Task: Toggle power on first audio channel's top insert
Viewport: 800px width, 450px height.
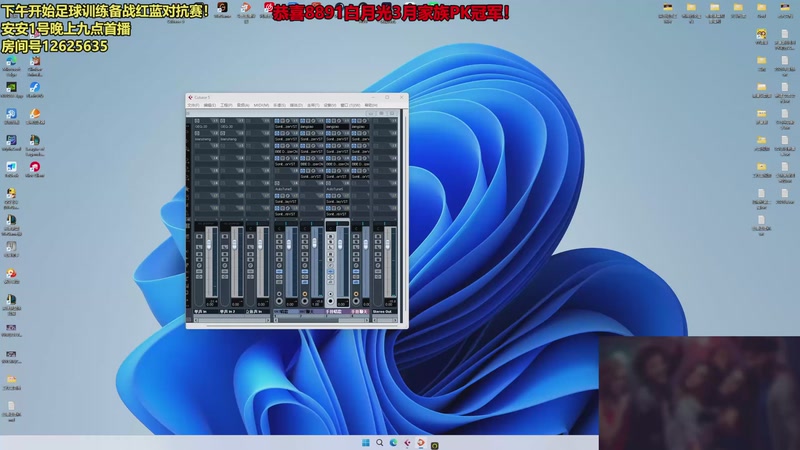Action: tap(277, 121)
